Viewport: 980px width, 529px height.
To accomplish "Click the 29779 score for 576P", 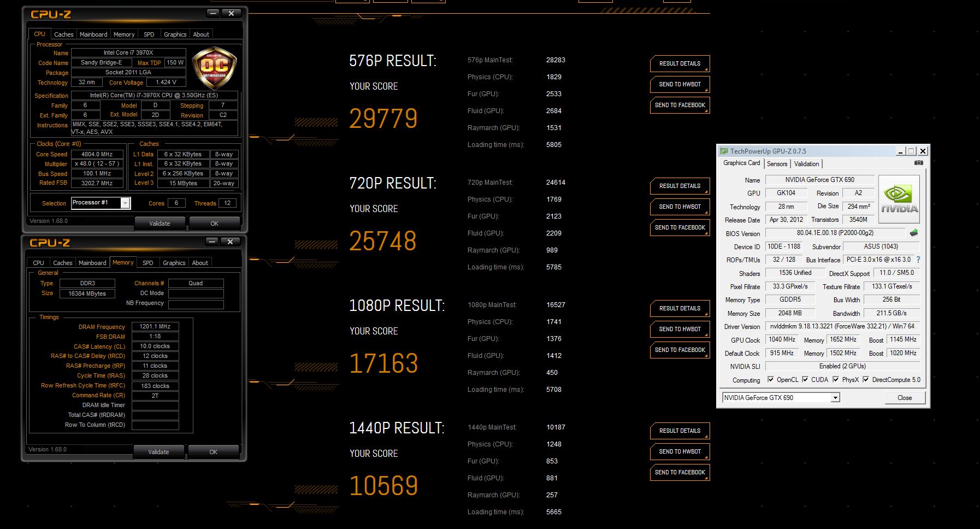I will coord(383,119).
